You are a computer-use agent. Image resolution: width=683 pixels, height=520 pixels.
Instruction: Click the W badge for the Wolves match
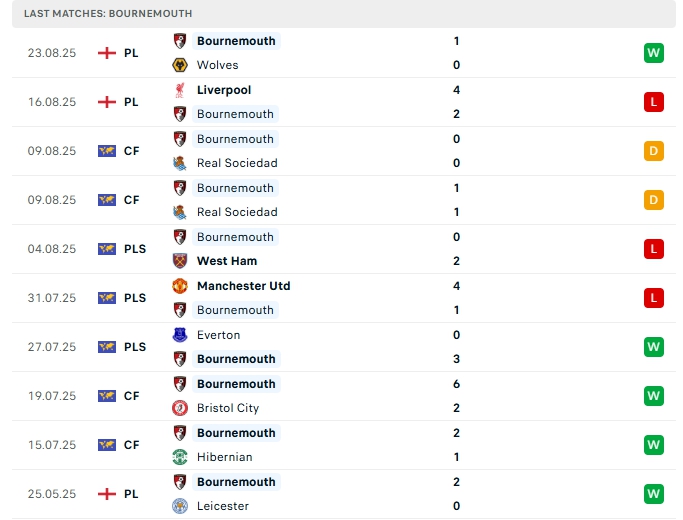pyautogui.click(x=654, y=53)
